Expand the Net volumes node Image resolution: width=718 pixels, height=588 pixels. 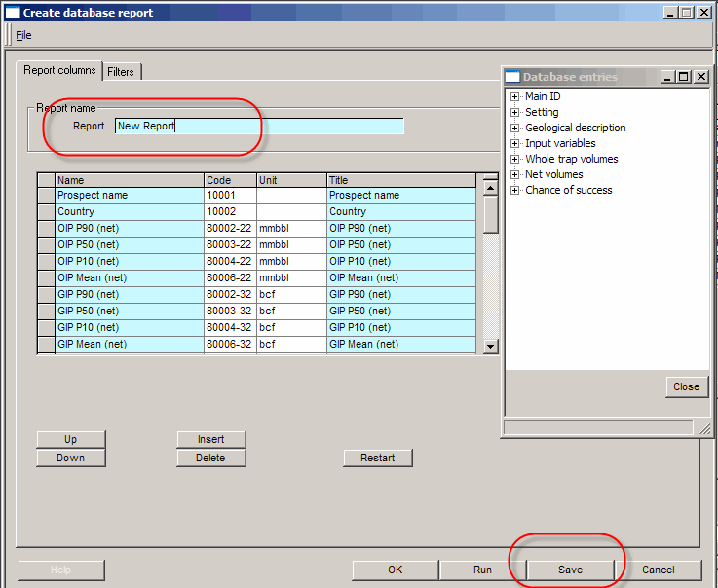point(513,174)
